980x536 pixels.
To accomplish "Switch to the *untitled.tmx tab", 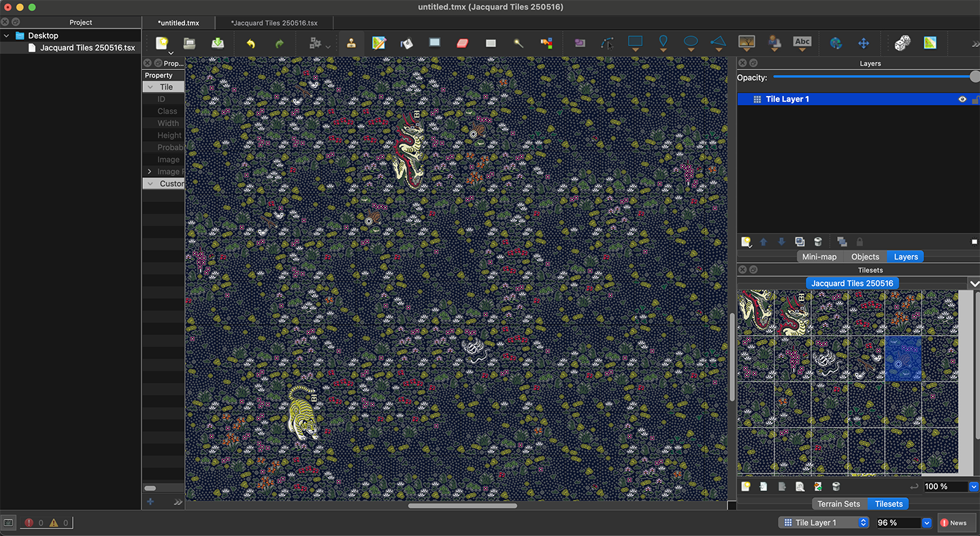I will click(x=178, y=23).
